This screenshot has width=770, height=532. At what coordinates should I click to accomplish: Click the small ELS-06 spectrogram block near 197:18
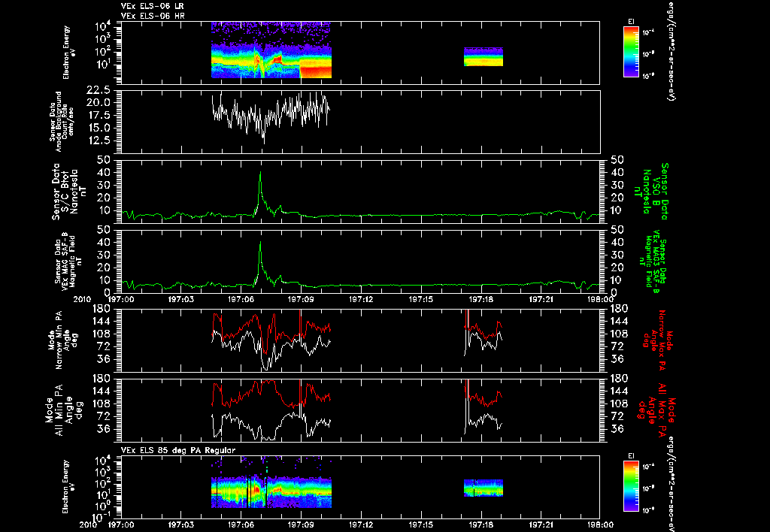[484, 56]
